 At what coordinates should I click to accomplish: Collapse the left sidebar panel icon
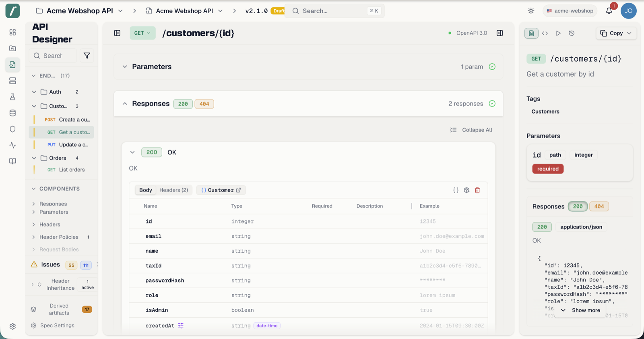[117, 33]
